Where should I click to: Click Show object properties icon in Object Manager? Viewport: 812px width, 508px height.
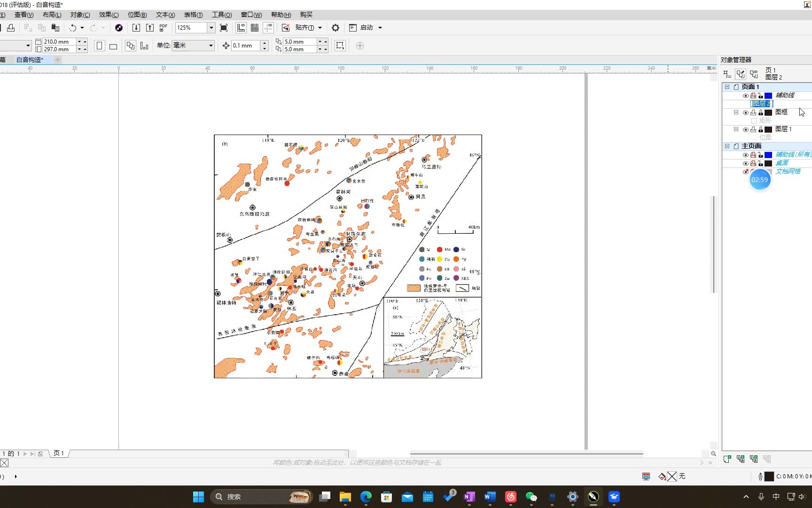(727, 74)
